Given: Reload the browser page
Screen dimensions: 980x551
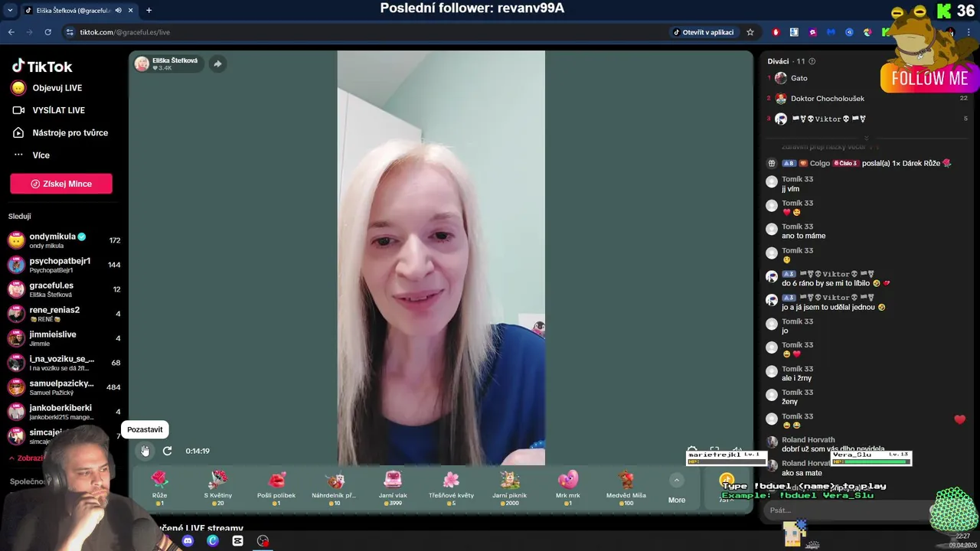Looking at the screenshot, I should coord(47,32).
